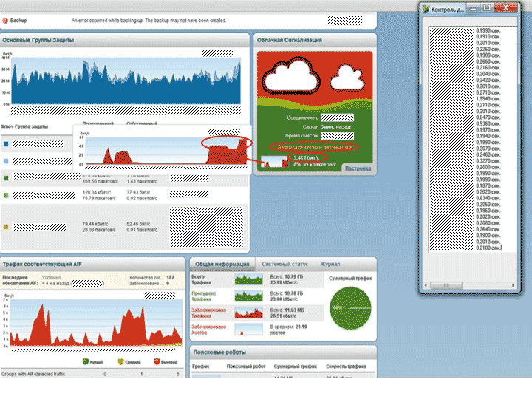Click the Трафик соответствующий AIF panel header

coord(92,264)
